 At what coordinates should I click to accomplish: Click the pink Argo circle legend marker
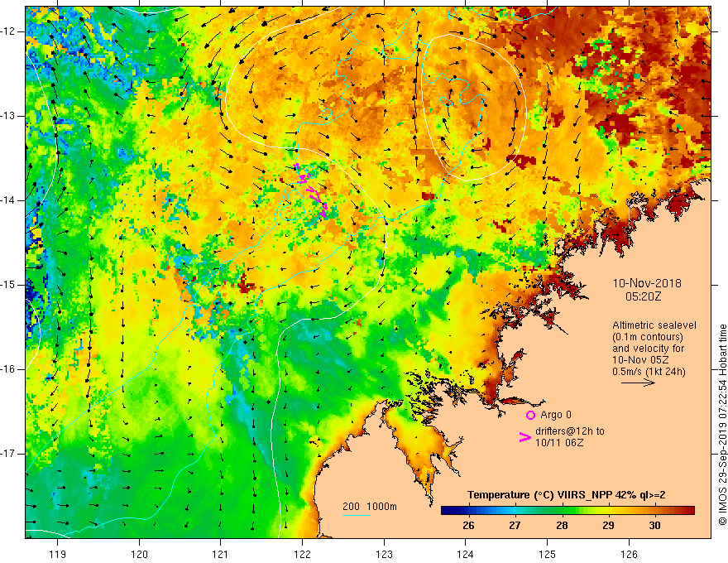pos(530,415)
